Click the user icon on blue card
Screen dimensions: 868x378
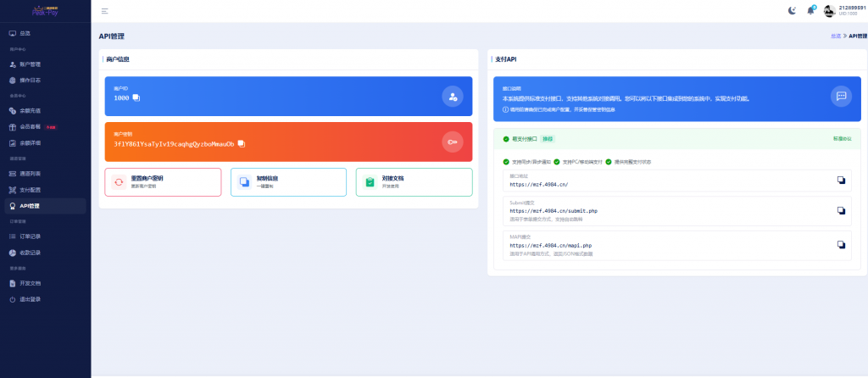pos(452,96)
